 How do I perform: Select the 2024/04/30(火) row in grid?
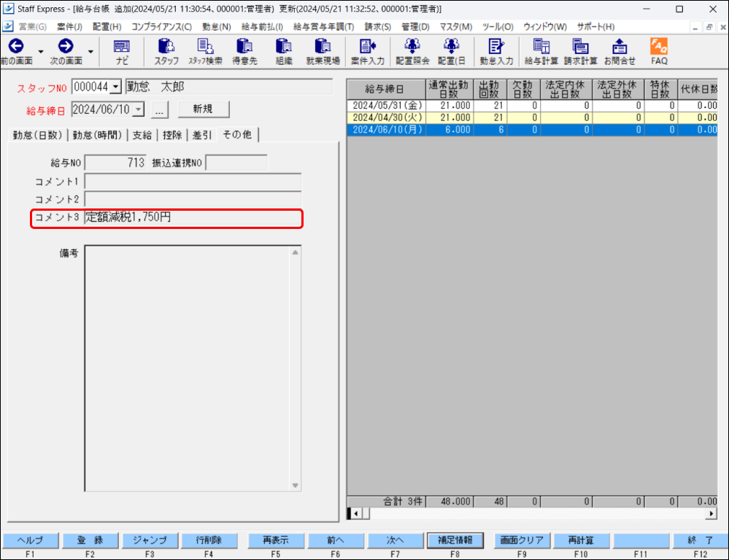(x=532, y=117)
